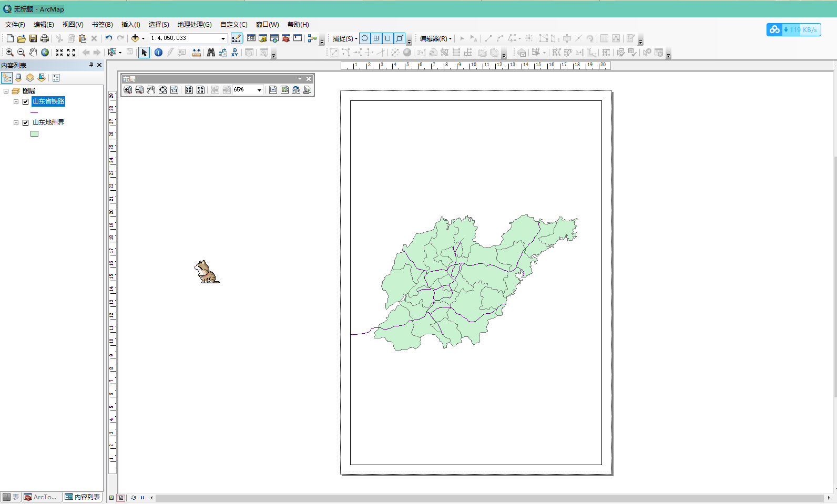
Task: Click the purple line symbol of 山东省铁路
Action: 34,112
